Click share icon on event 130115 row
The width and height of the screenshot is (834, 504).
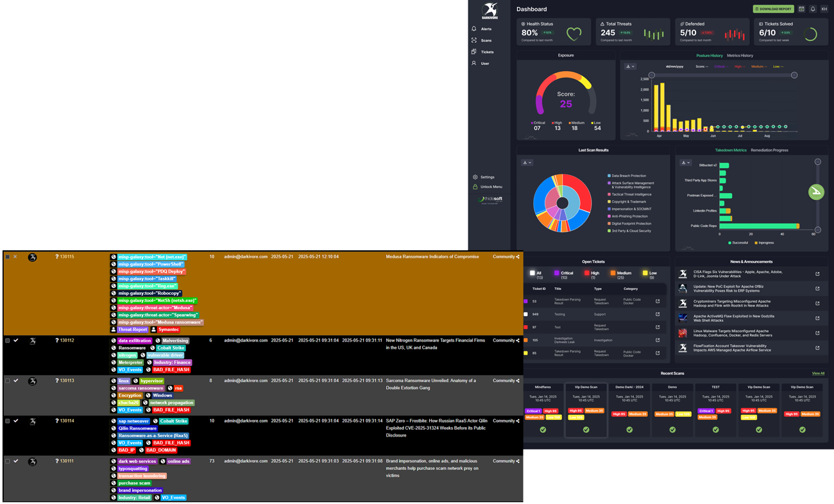(x=518, y=256)
